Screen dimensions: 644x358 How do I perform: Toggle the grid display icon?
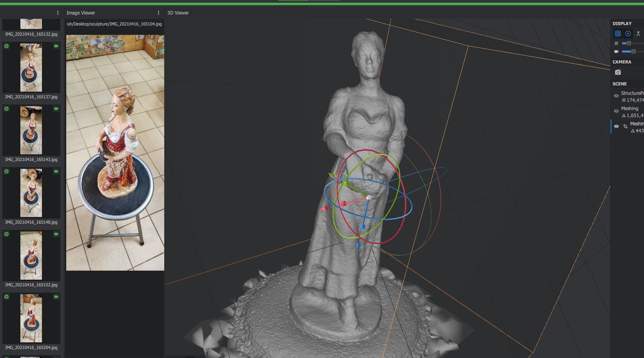coord(618,34)
